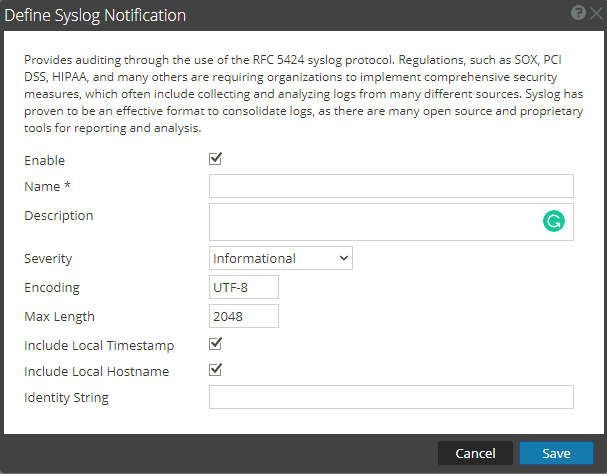The width and height of the screenshot is (607, 474).
Task: Click the Severity field label
Action: click(48, 259)
